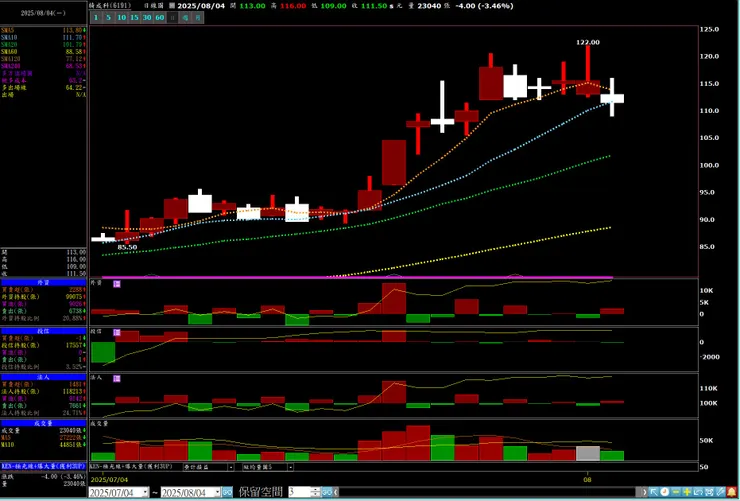The height and width of the screenshot is (501, 740).
Task: Click the KEN strategy name in the bottom indicator bar
Action: [x=131, y=467]
